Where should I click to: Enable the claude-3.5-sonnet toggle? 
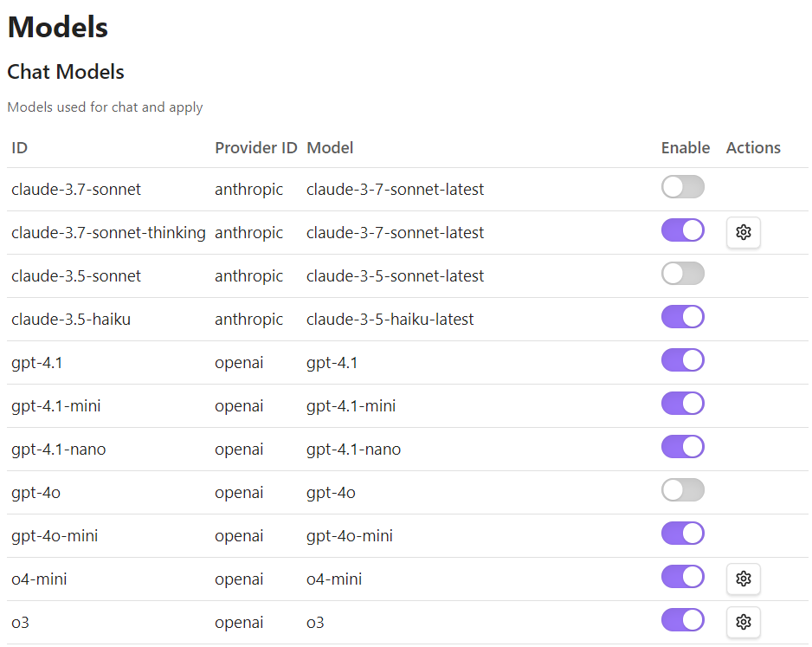[x=682, y=274]
